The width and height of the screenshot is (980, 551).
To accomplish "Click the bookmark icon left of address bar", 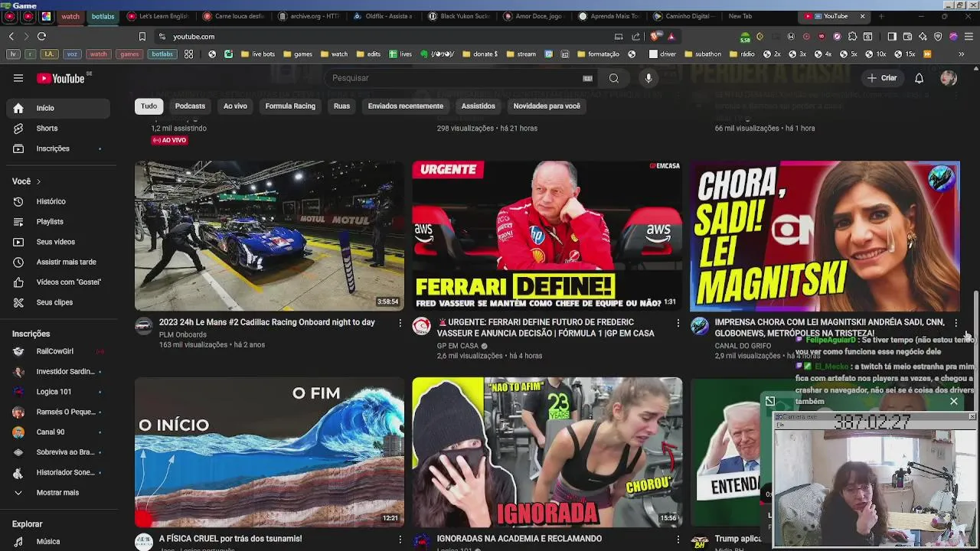I will pyautogui.click(x=142, y=36).
